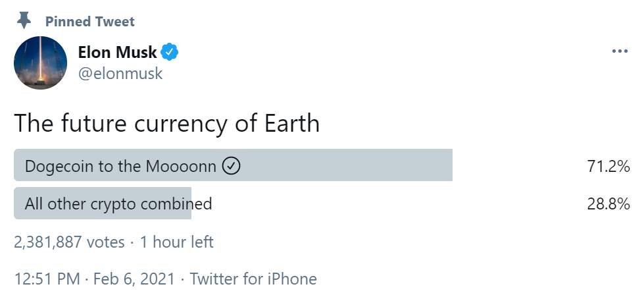
Task: Click the Feb 6, 2021 date
Action: 134,279
